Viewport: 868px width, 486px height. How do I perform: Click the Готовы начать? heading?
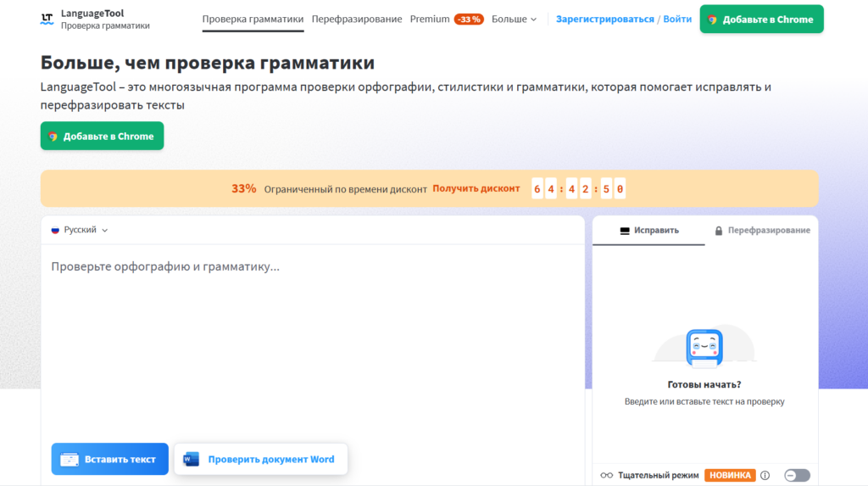click(704, 384)
